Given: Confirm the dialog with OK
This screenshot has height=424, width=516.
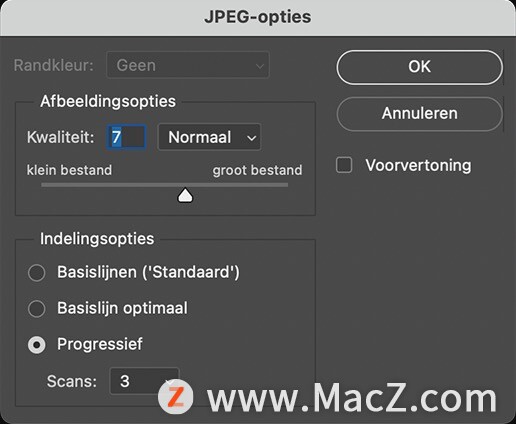Looking at the screenshot, I should (419, 67).
